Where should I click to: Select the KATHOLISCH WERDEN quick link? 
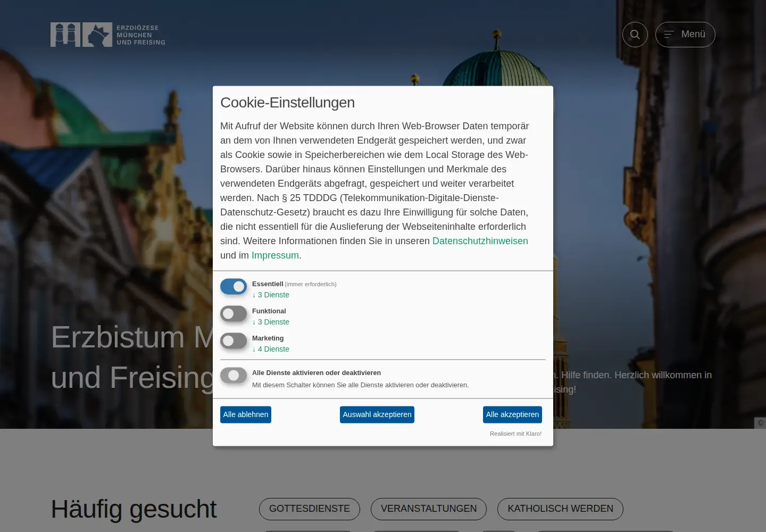pos(560,509)
